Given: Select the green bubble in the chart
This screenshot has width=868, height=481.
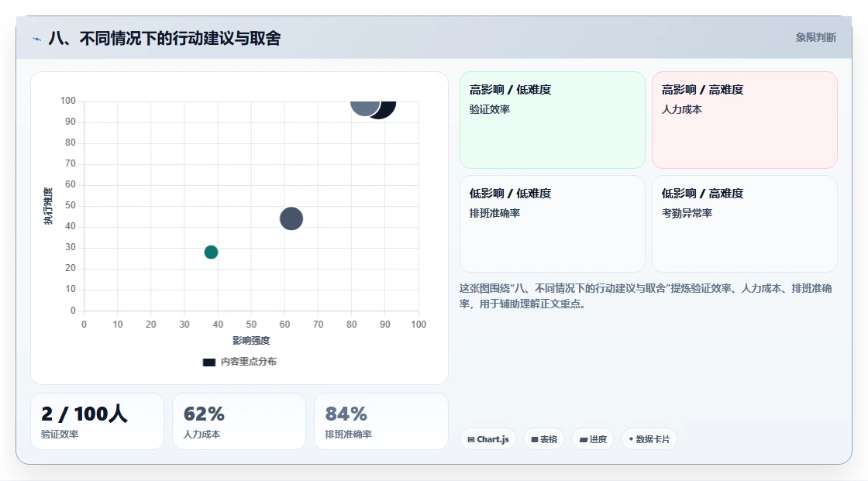Looking at the screenshot, I should coord(211,252).
